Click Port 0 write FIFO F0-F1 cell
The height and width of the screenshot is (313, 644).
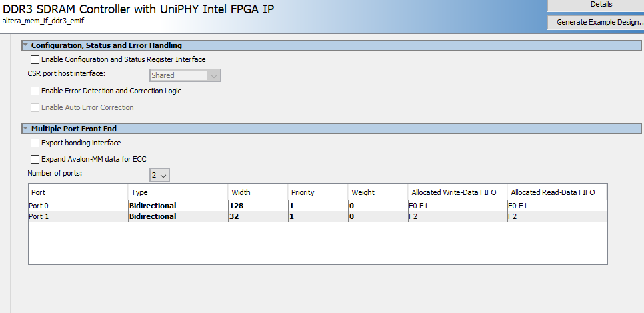click(457, 206)
